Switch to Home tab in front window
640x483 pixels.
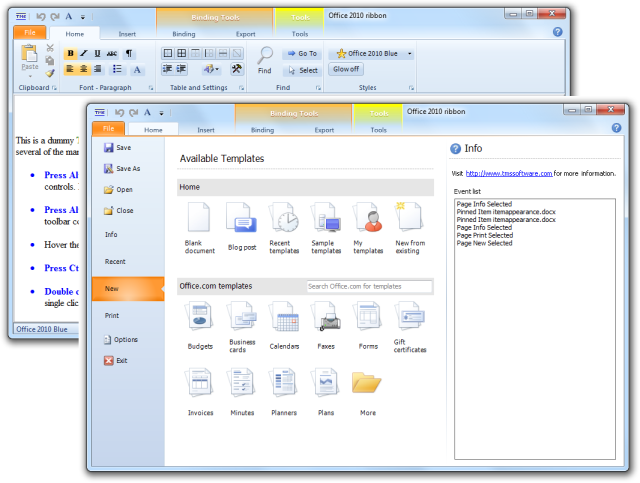pos(153,130)
